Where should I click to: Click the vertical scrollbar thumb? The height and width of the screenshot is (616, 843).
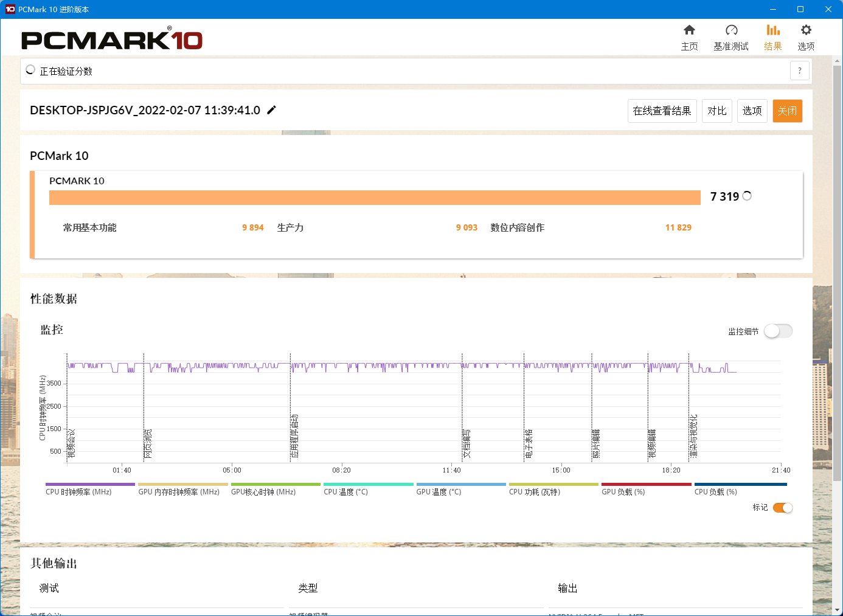pos(838,274)
